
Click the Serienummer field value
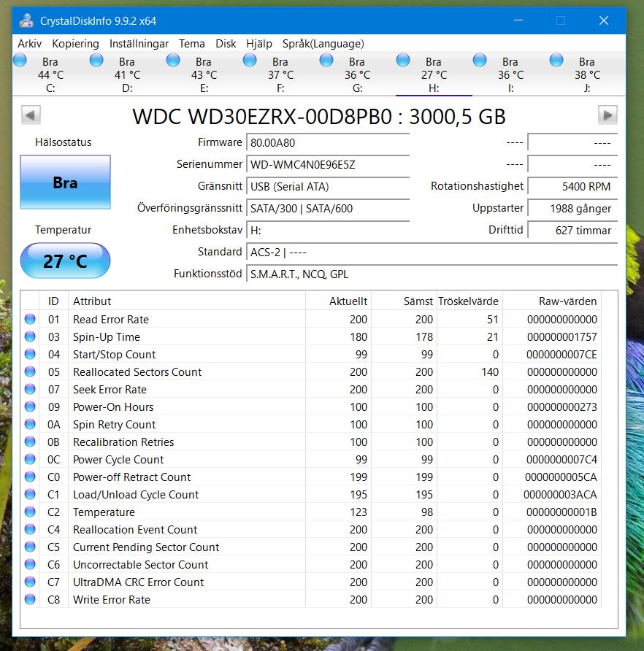click(328, 165)
